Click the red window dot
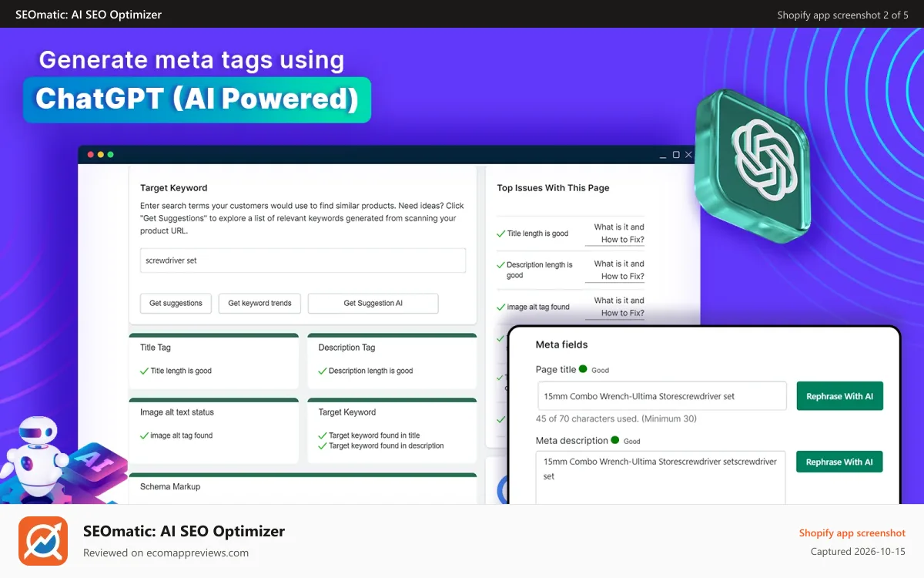The width and height of the screenshot is (924, 578). click(x=91, y=155)
